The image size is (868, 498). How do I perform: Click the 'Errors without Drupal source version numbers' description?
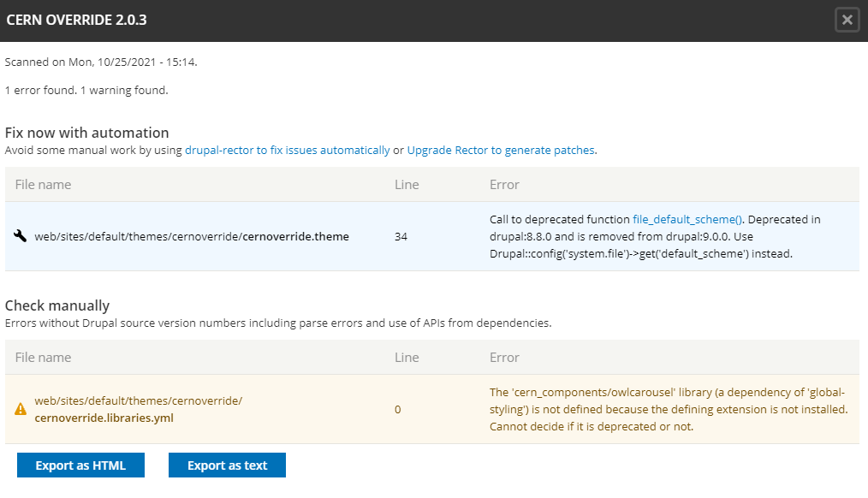tap(278, 323)
